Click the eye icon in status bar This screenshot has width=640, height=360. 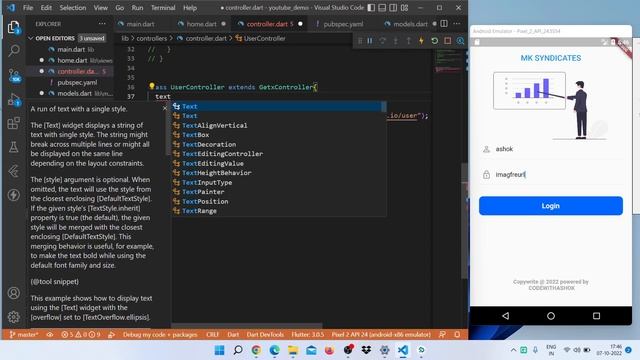coord(50,334)
